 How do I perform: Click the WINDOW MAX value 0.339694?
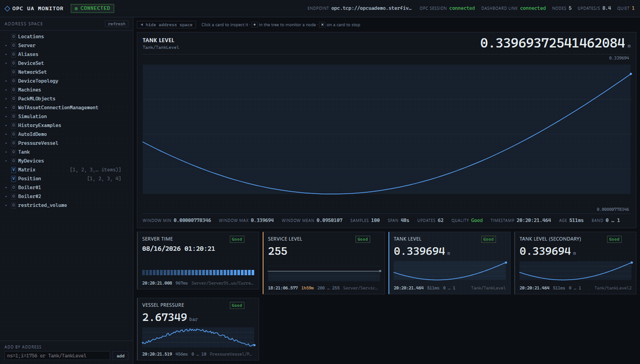pyautogui.click(x=262, y=220)
